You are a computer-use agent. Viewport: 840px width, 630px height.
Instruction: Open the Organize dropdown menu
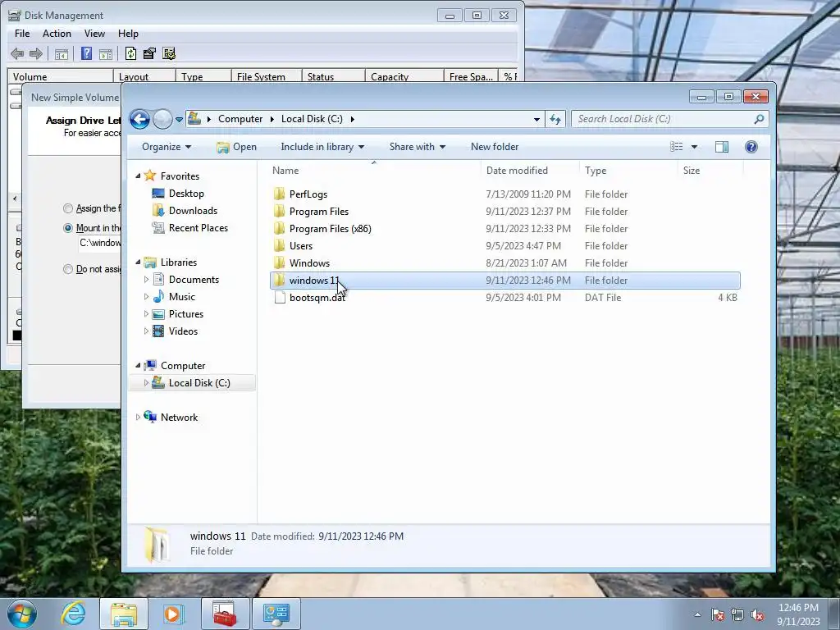coord(166,147)
